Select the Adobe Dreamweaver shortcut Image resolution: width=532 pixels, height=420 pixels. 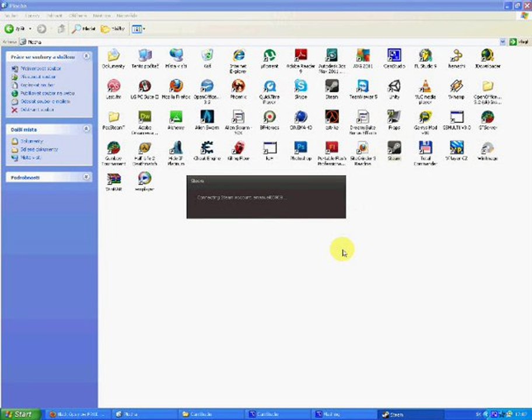pos(145,123)
